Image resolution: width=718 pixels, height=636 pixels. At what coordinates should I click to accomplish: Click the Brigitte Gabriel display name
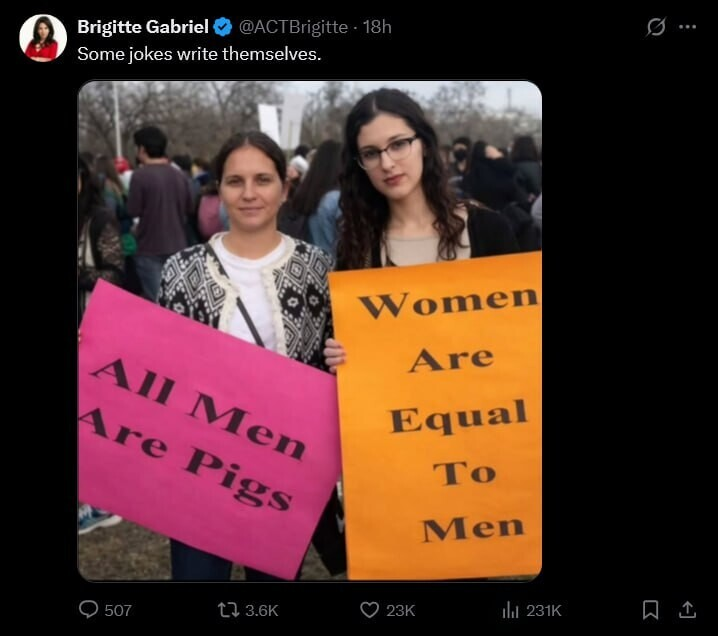pyautogui.click(x=143, y=27)
